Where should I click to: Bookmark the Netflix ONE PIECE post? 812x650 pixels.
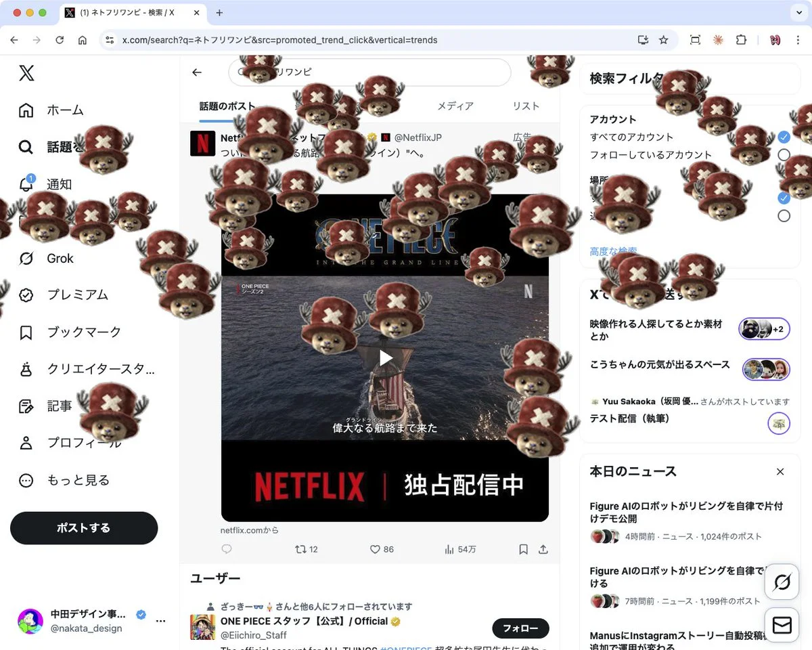tap(523, 549)
